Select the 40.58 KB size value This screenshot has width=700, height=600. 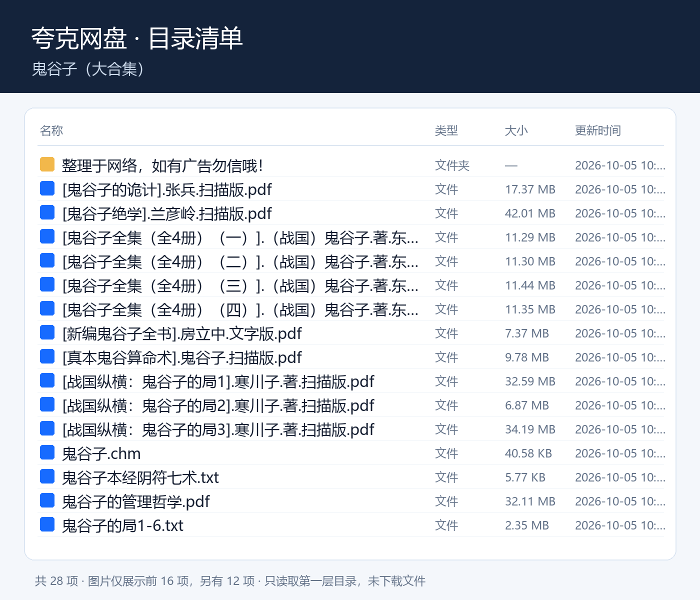(x=528, y=453)
